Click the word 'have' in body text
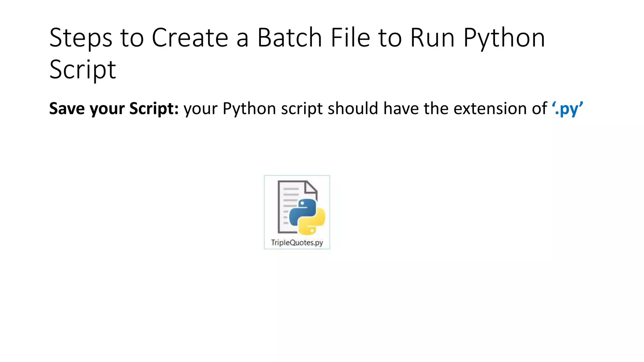The width and height of the screenshot is (644, 362). tap(401, 109)
